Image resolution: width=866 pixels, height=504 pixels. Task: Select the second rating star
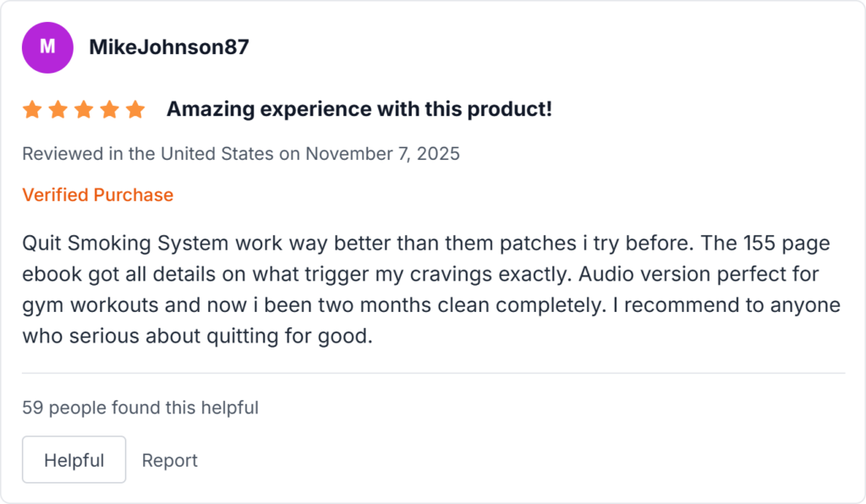[57, 108]
